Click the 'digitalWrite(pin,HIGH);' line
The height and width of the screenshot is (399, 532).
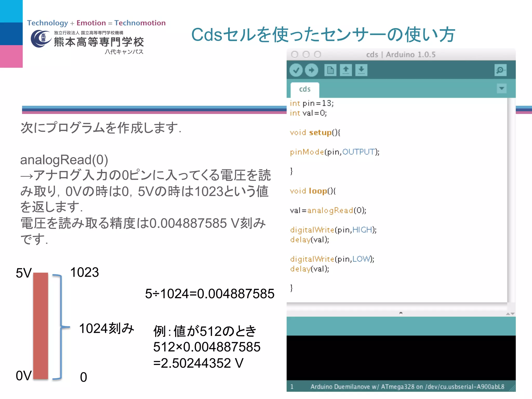333,230
